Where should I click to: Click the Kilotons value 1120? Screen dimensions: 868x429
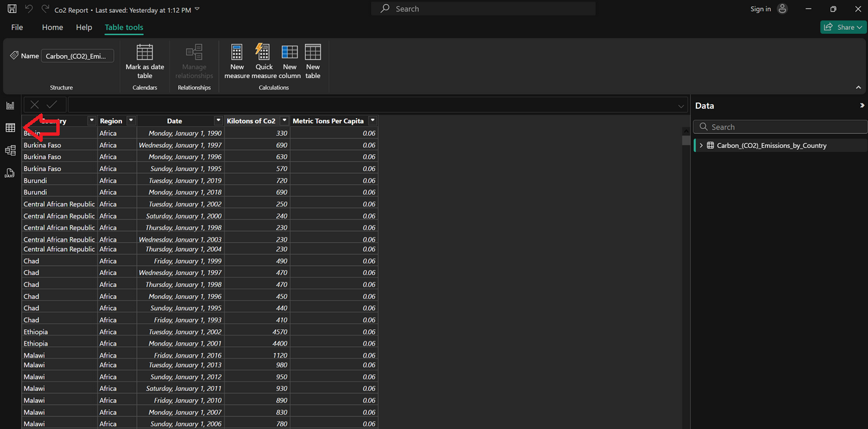pyautogui.click(x=279, y=355)
